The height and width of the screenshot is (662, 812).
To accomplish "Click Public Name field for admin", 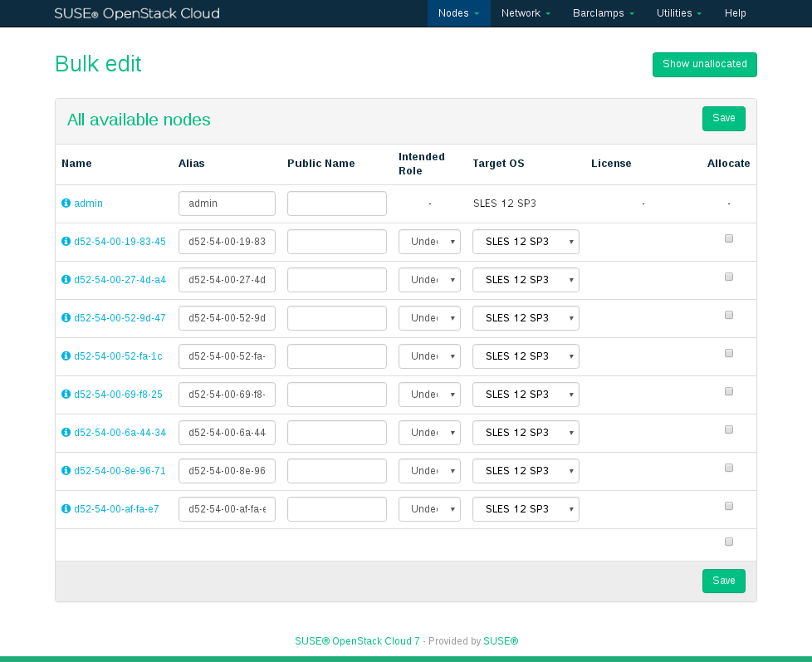I will pyautogui.click(x=336, y=204).
